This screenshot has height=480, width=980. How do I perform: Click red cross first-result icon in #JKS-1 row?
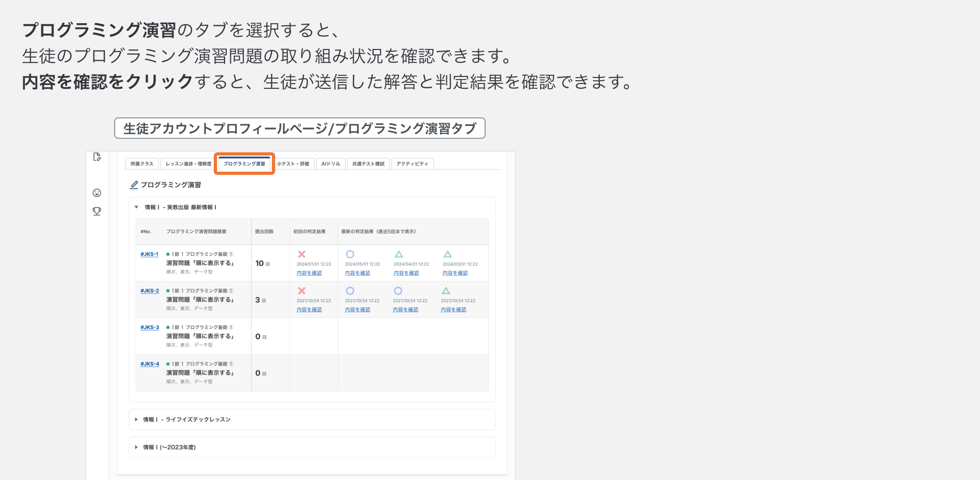302,254
